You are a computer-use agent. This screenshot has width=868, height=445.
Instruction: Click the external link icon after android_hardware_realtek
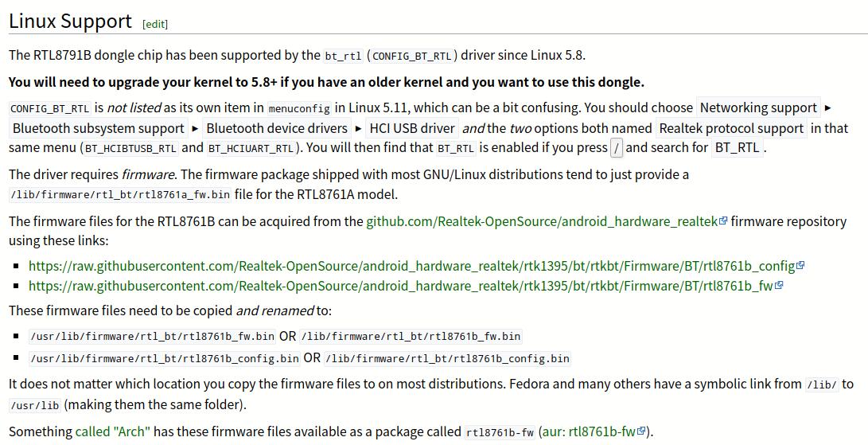tap(723, 221)
